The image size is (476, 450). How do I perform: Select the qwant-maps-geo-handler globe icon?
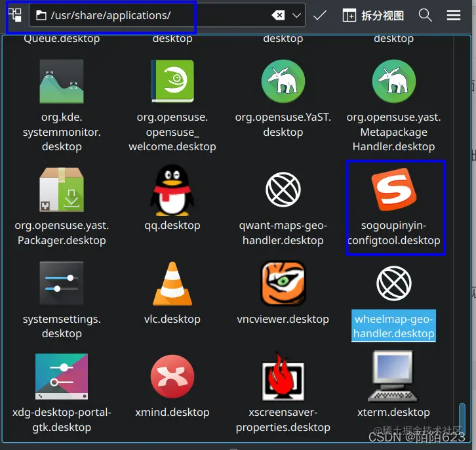click(283, 190)
